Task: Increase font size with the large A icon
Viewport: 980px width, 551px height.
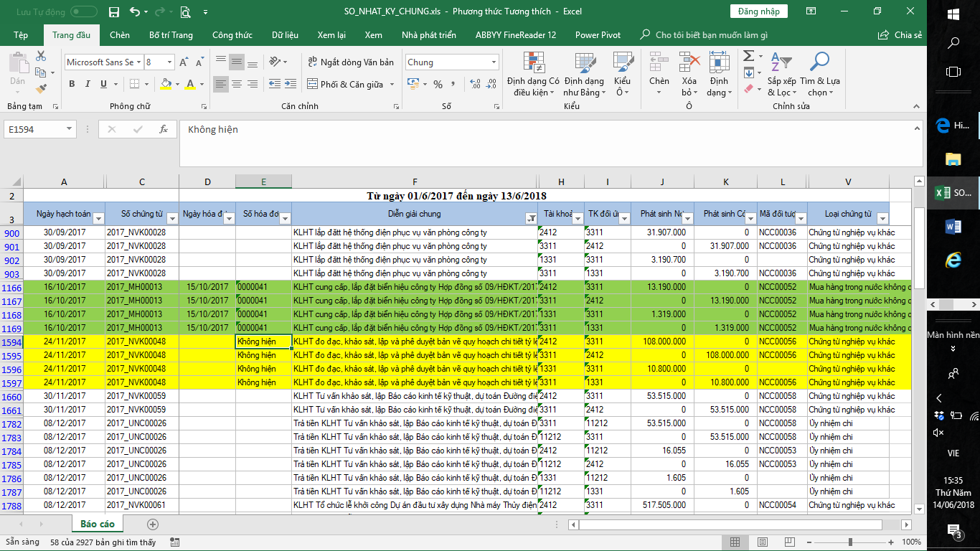Action: pyautogui.click(x=184, y=62)
